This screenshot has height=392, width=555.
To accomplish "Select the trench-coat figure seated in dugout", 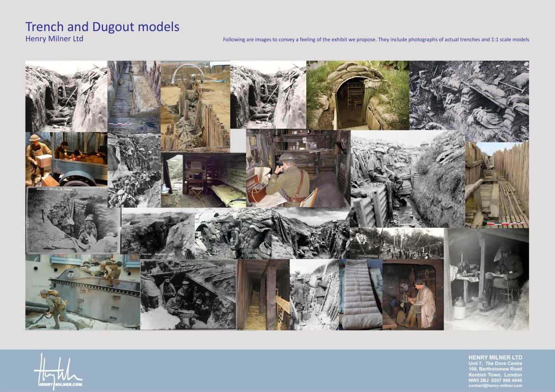I will [413, 294].
